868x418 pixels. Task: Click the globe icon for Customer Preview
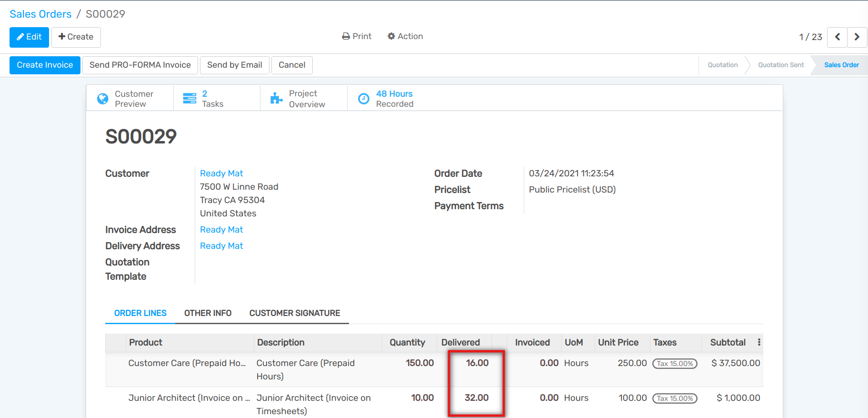tap(102, 99)
